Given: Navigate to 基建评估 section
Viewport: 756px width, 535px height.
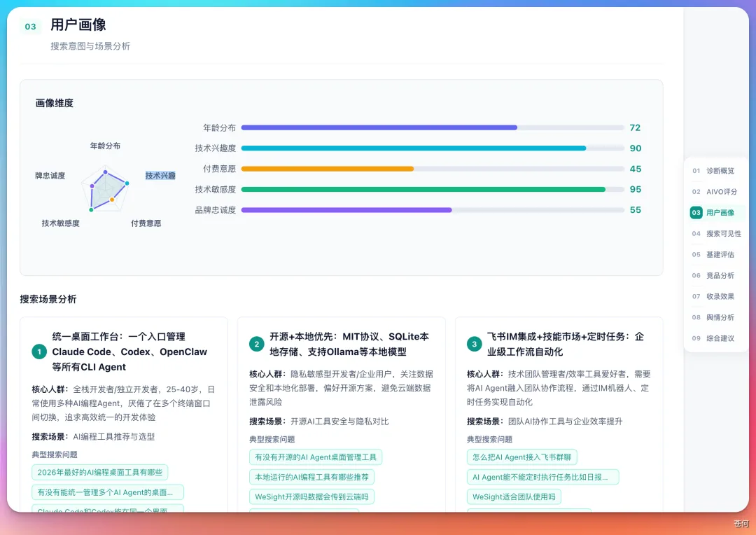Looking at the screenshot, I should (713, 255).
